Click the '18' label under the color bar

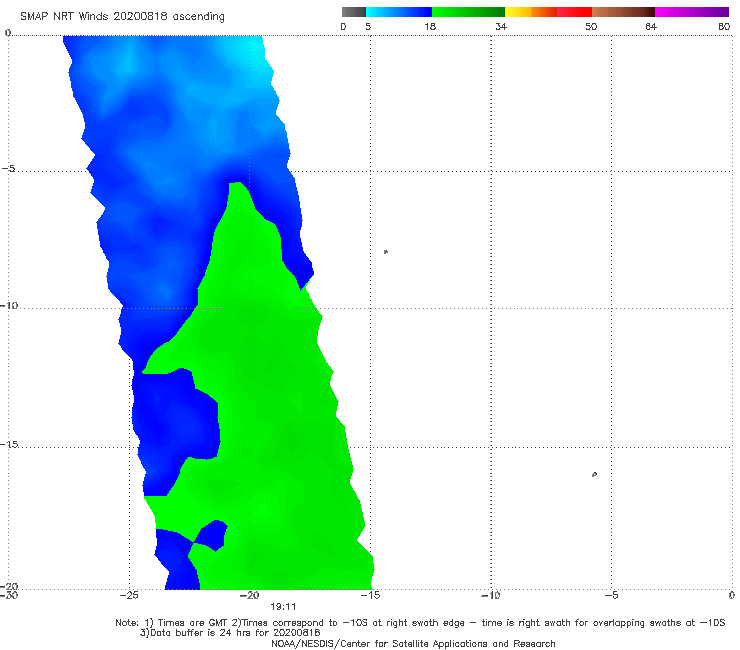(430, 26)
